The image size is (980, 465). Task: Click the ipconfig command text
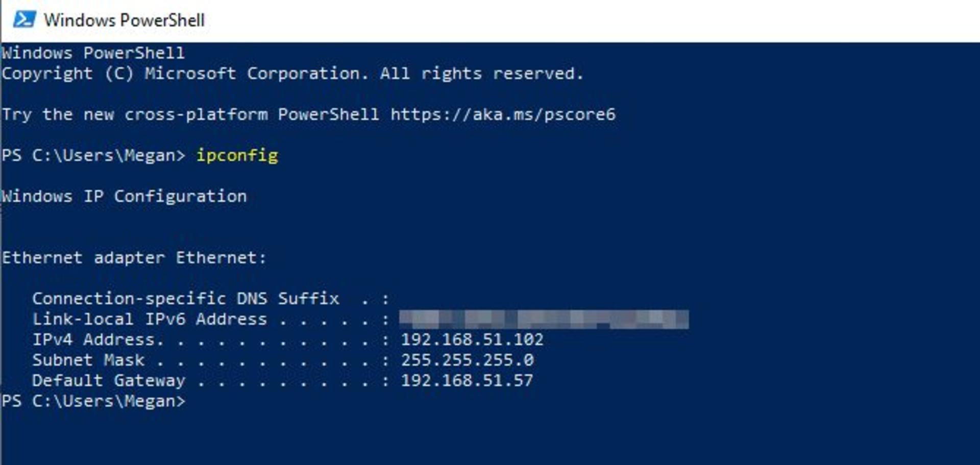[x=237, y=155]
